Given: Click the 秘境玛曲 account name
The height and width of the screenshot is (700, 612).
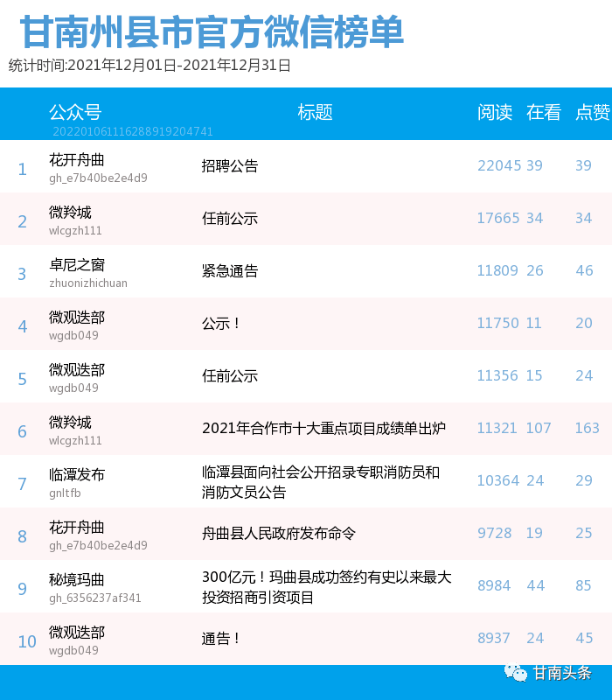Looking at the screenshot, I should (77, 579).
